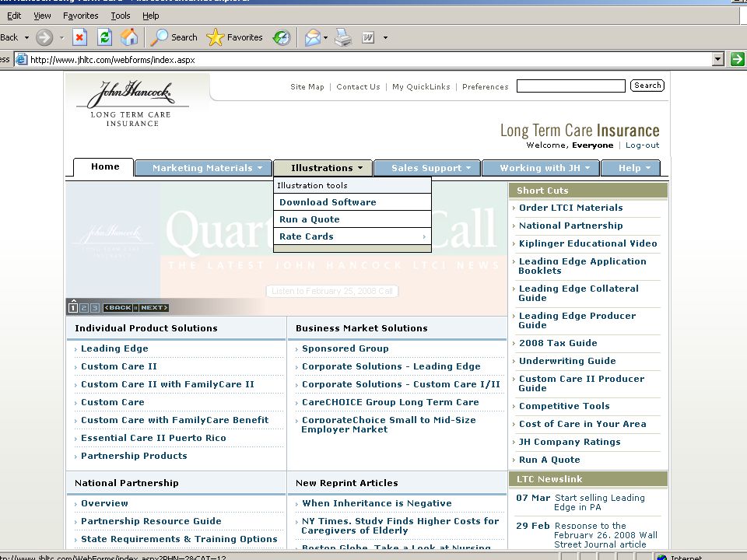Image resolution: width=747 pixels, height=560 pixels.
Task: Click inside the site search field
Action: [x=570, y=86]
